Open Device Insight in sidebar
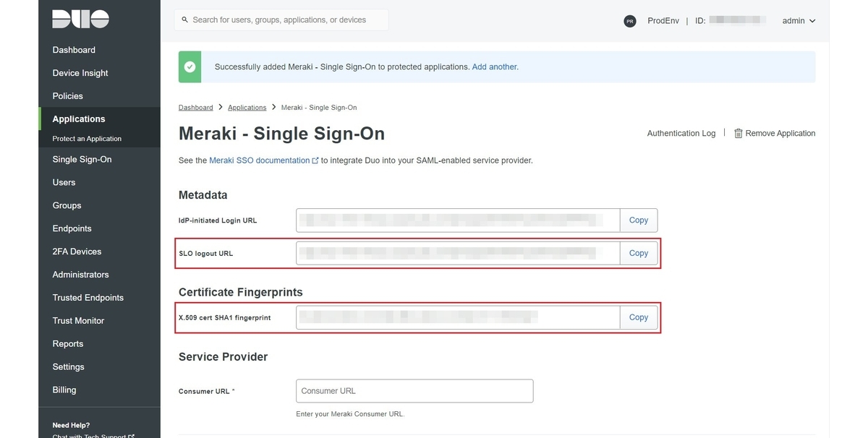868x438 pixels. pyautogui.click(x=80, y=73)
